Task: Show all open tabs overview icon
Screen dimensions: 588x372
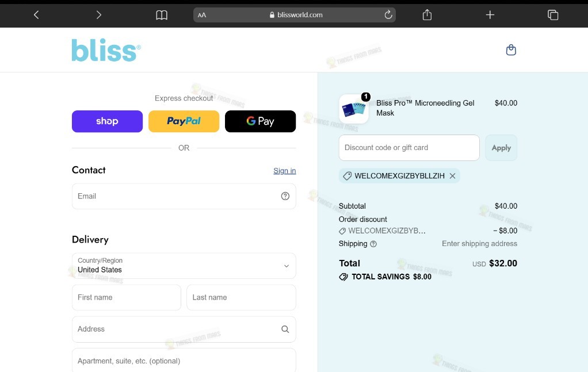Action: pos(553,15)
